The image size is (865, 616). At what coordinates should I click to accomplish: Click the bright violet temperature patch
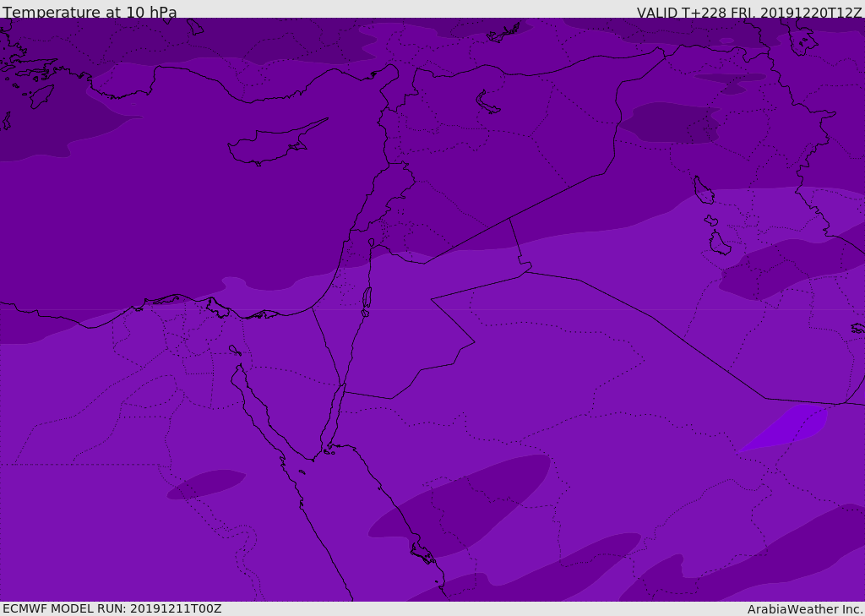point(783,428)
